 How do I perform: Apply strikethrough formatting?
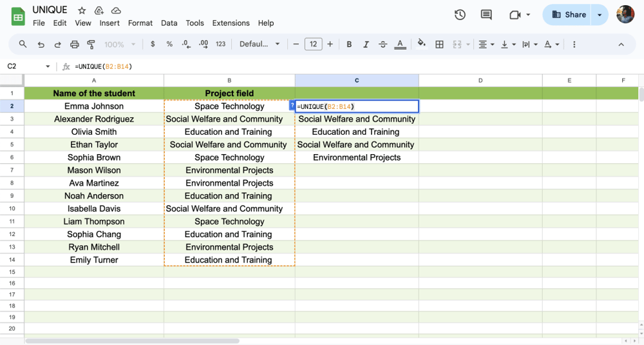383,44
